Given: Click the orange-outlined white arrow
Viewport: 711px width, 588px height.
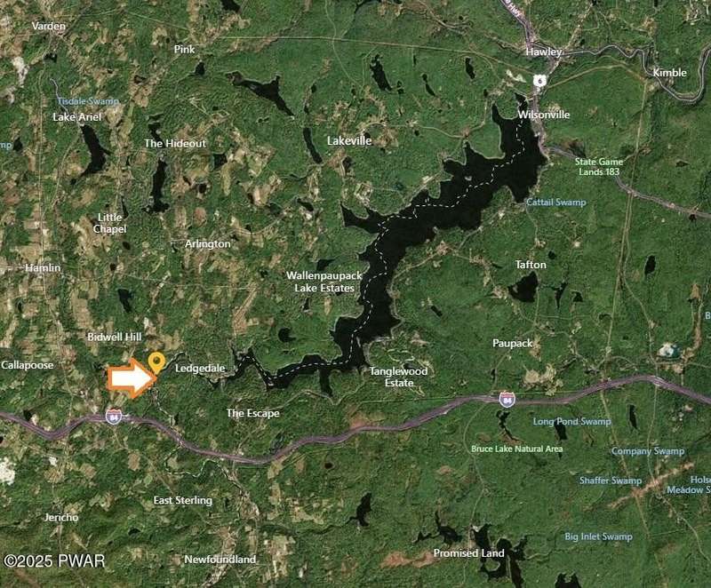Looking at the screenshot, I should [x=132, y=378].
